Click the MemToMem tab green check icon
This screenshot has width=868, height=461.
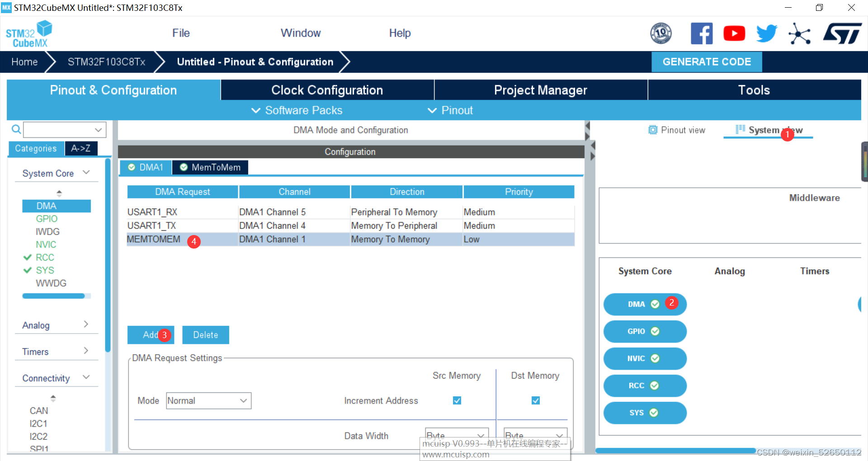(184, 167)
